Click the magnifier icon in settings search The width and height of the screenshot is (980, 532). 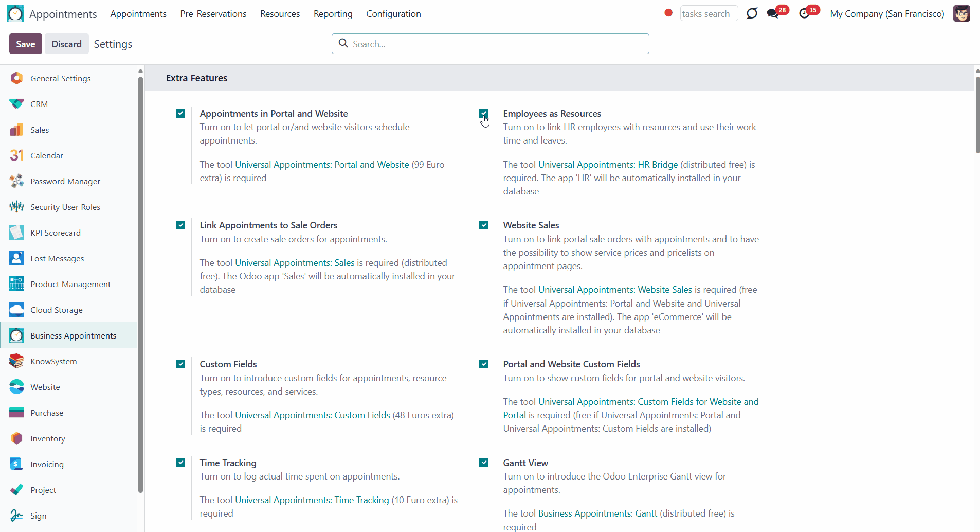click(x=343, y=43)
